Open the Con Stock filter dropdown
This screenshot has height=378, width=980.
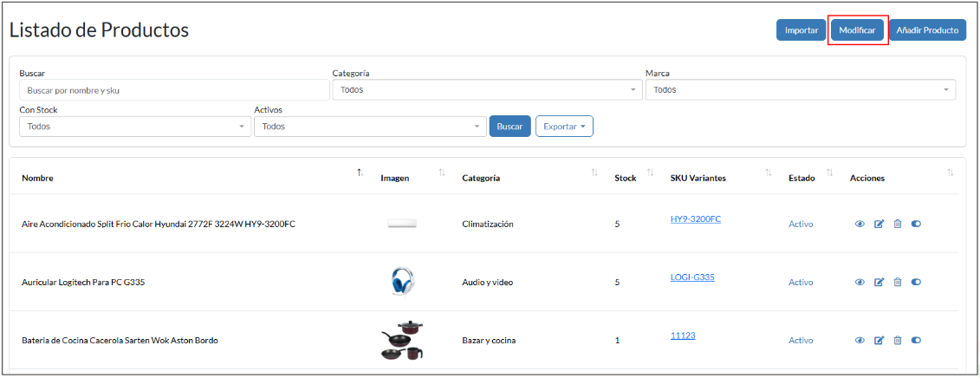(x=134, y=127)
